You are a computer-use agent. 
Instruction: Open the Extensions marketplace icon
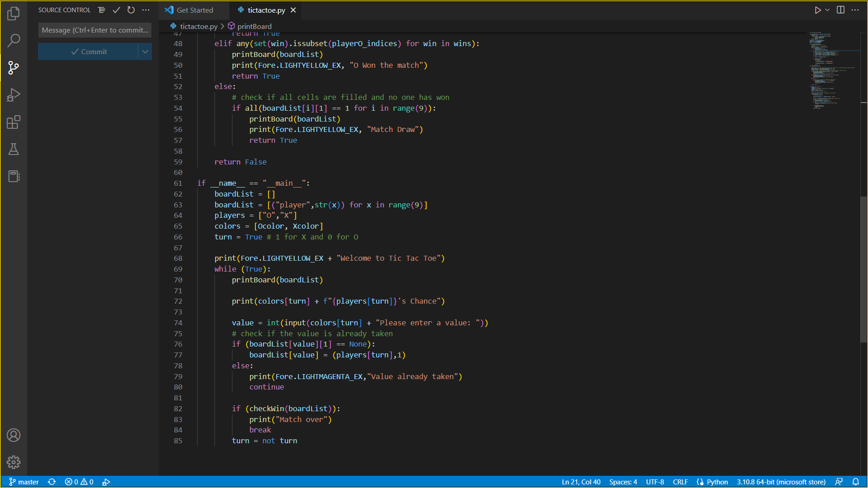coord(14,122)
